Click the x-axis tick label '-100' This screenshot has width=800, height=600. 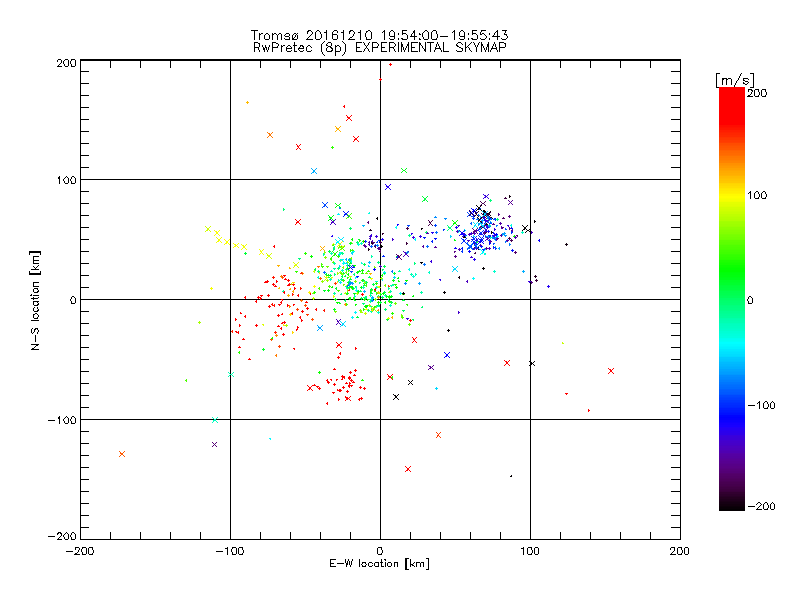point(230,551)
